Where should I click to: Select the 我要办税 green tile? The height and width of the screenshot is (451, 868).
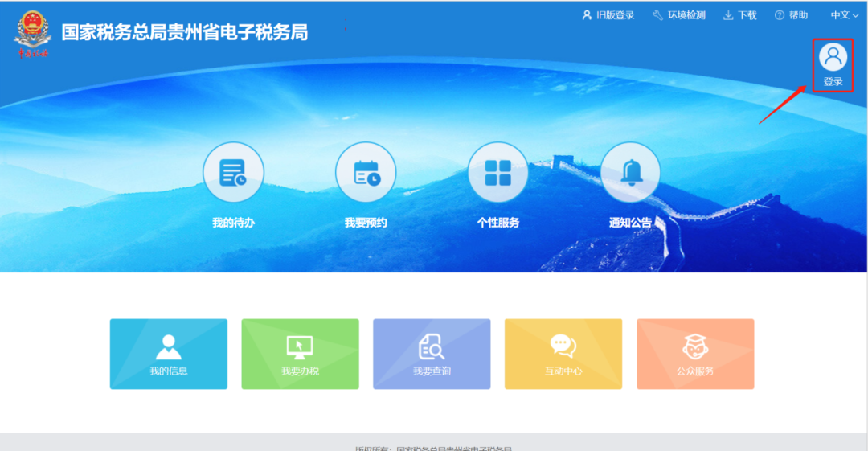[300, 354]
